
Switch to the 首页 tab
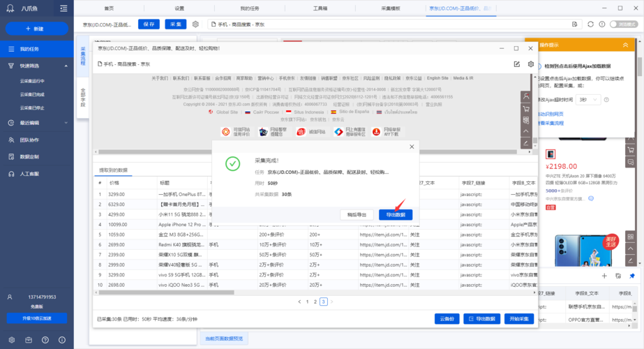[x=109, y=8]
